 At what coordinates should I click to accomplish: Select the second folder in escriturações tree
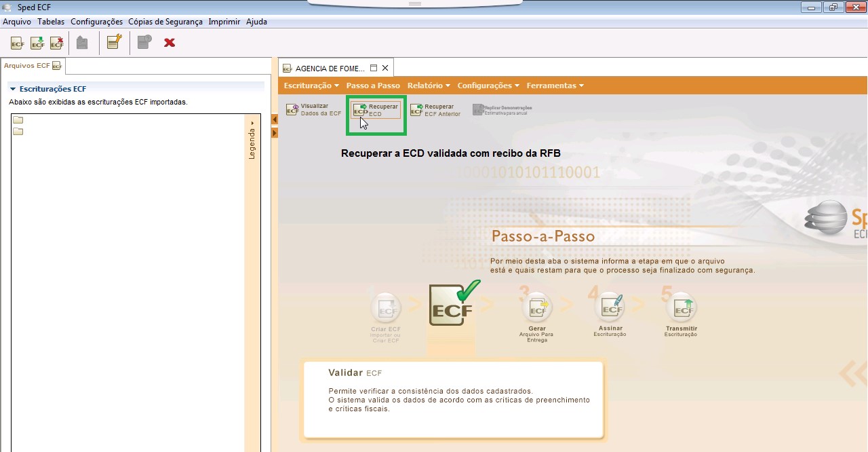tap(18, 132)
